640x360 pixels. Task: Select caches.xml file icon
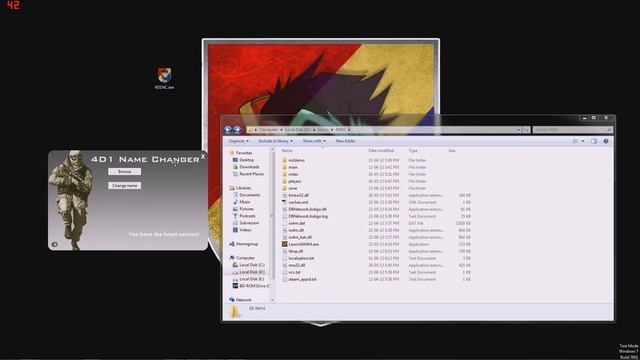(284, 202)
